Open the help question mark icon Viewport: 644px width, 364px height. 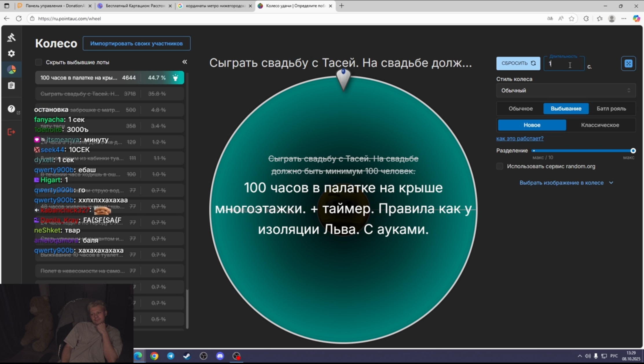point(11,109)
